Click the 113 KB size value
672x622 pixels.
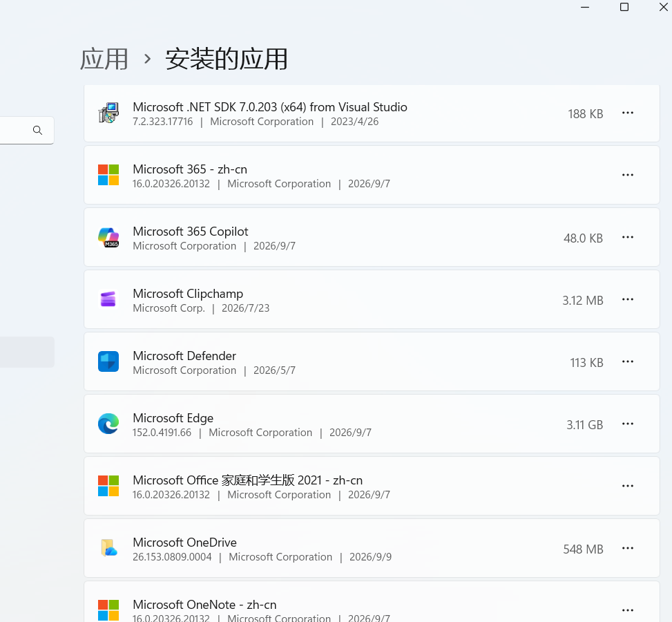tap(587, 362)
